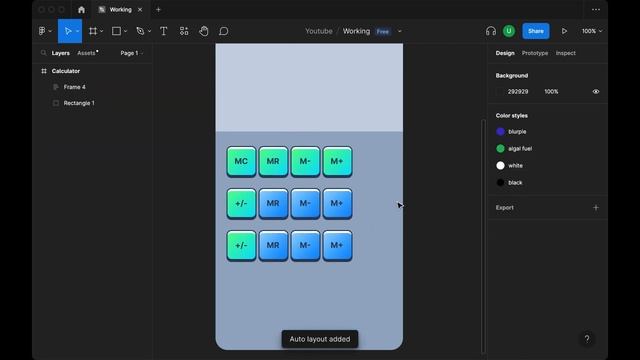The image size is (640, 360).
Task: Present prototype with play button
Action: (564, 31)
